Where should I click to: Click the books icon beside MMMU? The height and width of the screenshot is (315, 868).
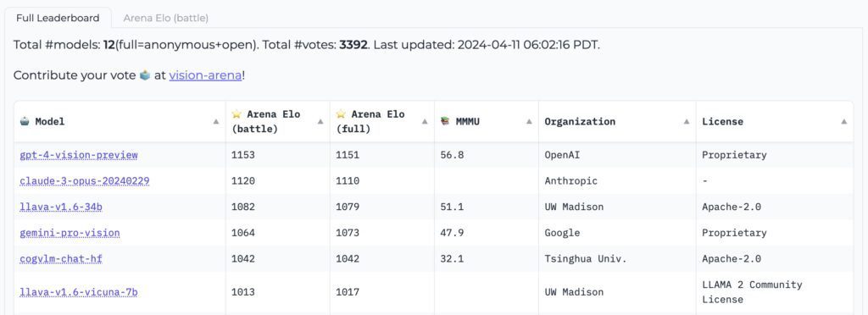pos(445,121)
